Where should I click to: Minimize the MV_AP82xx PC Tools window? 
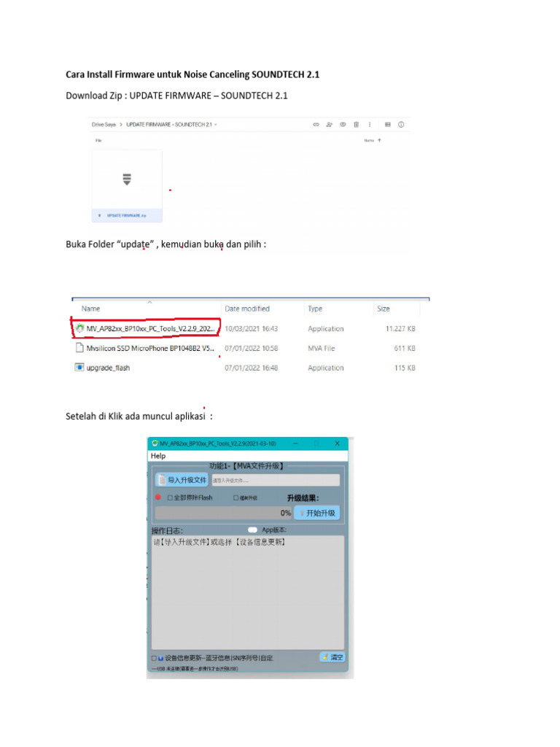click(296, 443)
